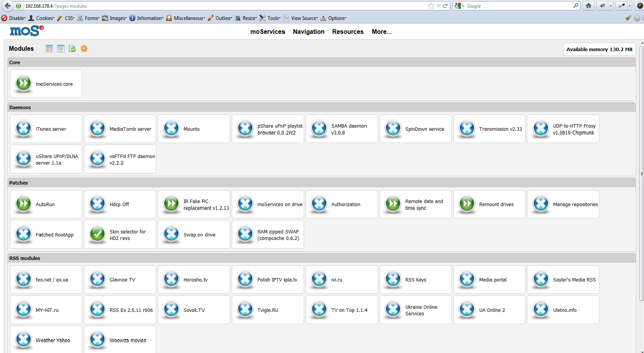Click the refresh modules icon
644x353 pixels.
[72, 48]
